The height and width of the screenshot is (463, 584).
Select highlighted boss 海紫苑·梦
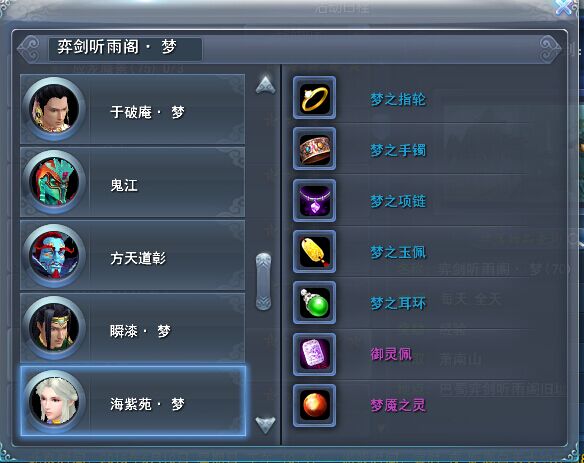coord(133,401)
